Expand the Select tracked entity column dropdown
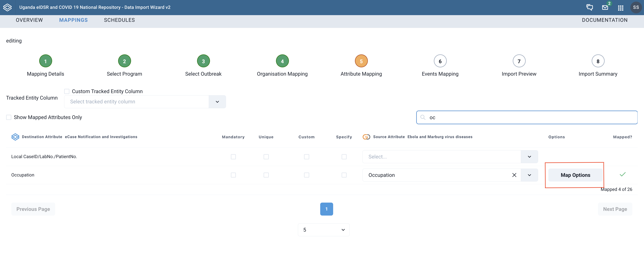Screen dimensions: 644x264 coord(217,102)
